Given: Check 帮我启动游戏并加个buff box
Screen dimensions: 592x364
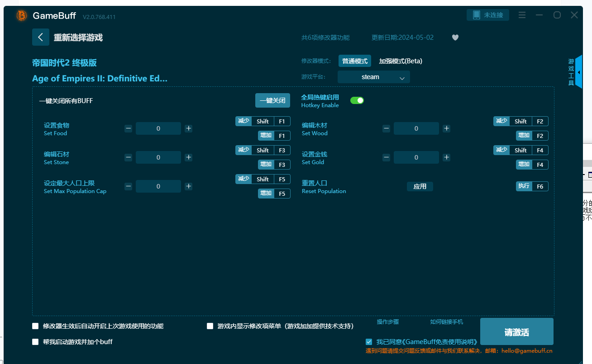Looking at the screenshot, I should 35,342.
